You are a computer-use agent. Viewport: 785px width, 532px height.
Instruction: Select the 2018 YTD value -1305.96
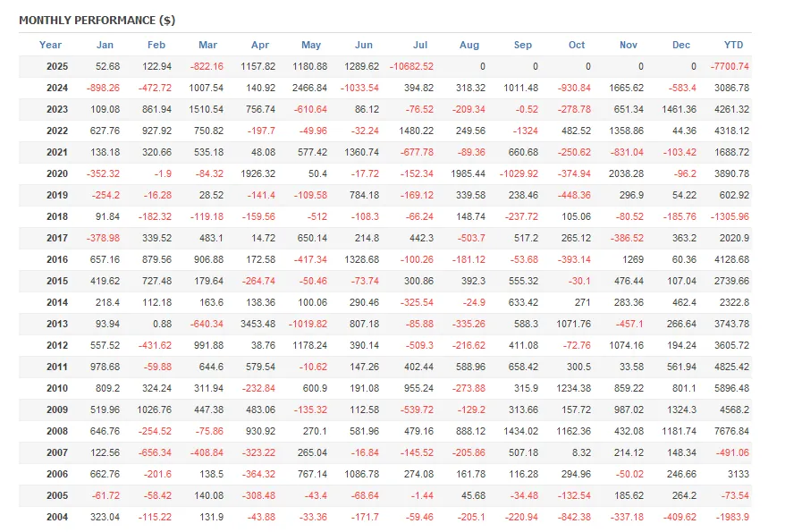pyautogui.click(x=730, y=216)
